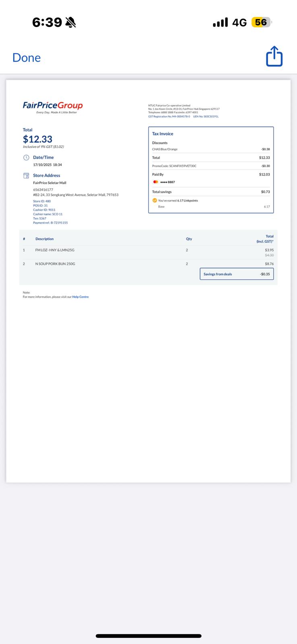Tap the Store ID: 480 line
Image resolution: width=297 pixels, height=644 pixels.
(x=42, y=201)
